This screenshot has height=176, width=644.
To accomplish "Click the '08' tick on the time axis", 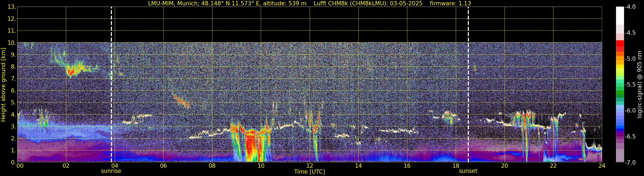I will pos(212,166).
